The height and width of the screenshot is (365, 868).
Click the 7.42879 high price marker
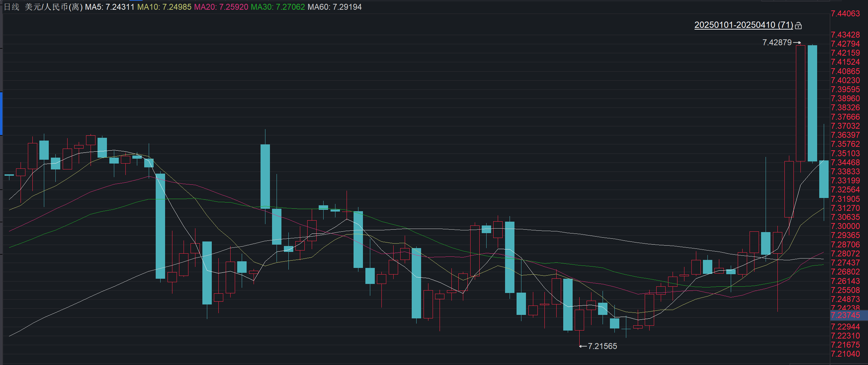777,42
